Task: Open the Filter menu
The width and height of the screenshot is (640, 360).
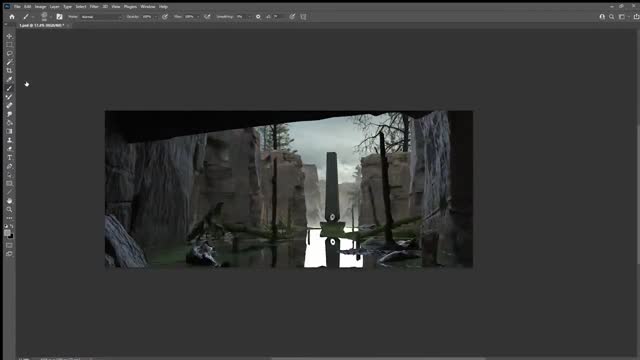Action: coord(94,7)
